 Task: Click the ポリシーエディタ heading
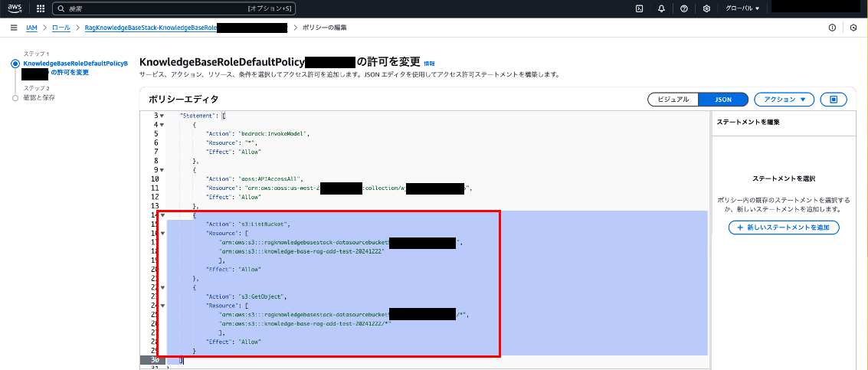183,99
